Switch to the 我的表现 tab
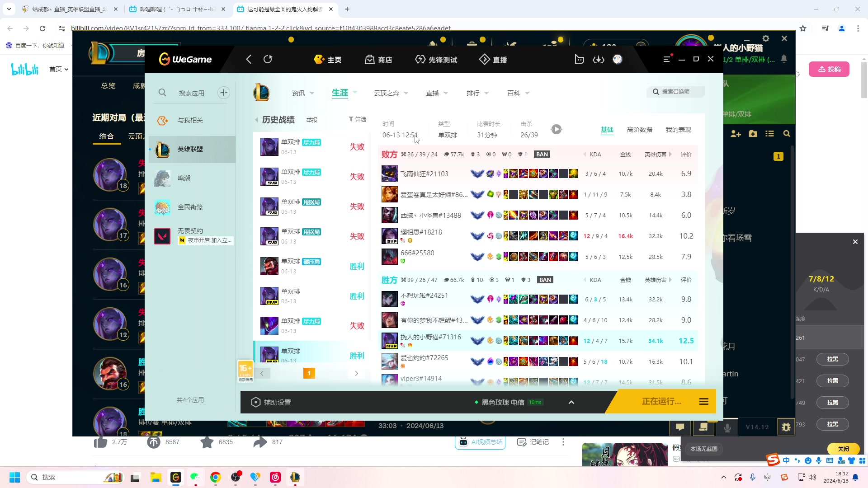Screen dimensions: 868x488 click(678, 130)
